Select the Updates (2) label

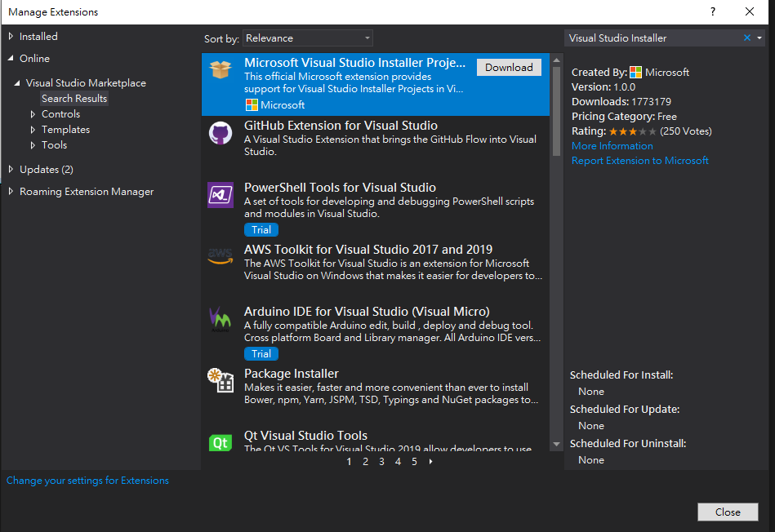coord(47,170)
